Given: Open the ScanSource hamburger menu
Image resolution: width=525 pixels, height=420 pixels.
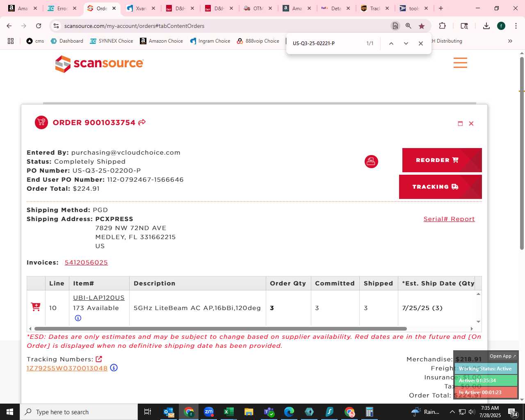Looking at the screenshot, I should [x=460, y=63].
